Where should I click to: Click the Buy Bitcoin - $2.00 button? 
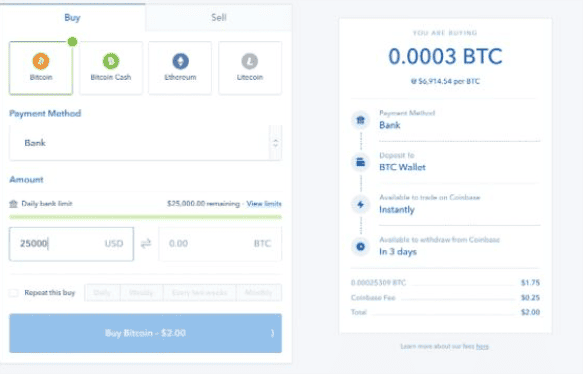(x=145, y=333)
